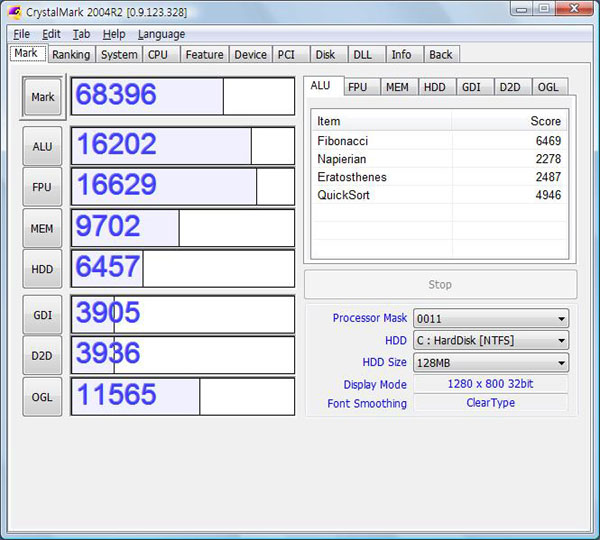This screenshot has height=540, width=600.
Task: Click the ClearType font smoothing value
Action: click(491, 403)
